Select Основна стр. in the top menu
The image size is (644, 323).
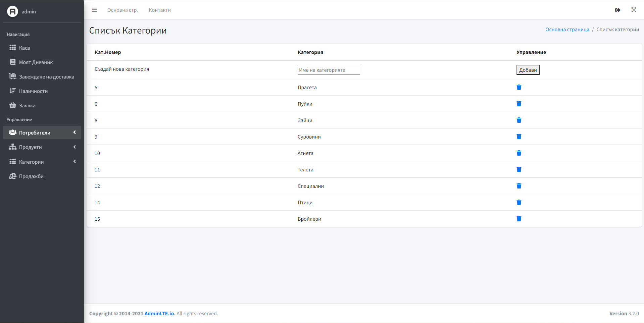coord(122,10)
